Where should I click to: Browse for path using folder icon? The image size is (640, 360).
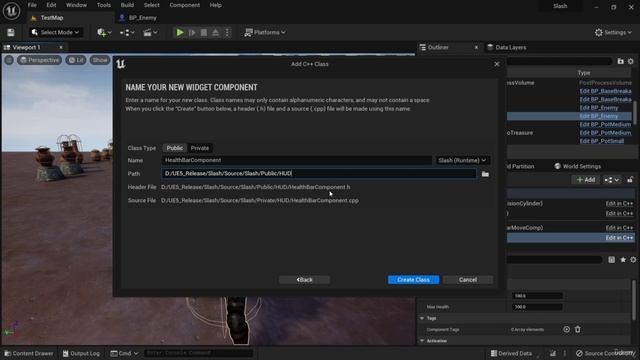(485, 174)
